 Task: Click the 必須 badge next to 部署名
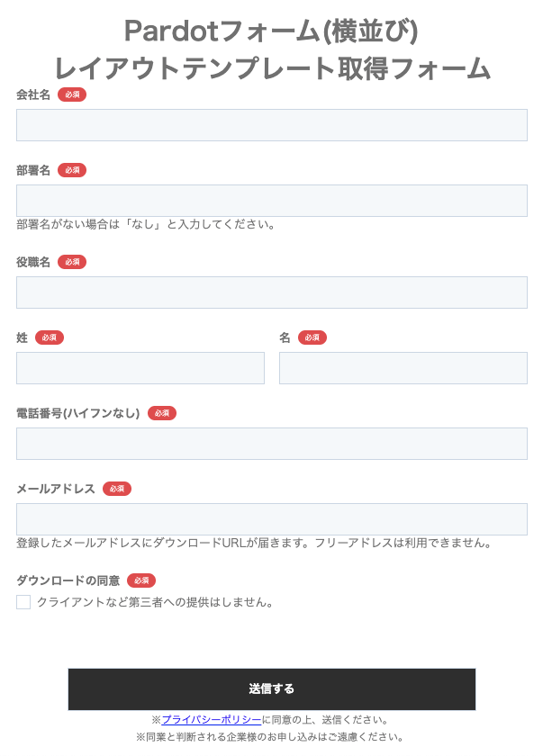click(72, 170)
